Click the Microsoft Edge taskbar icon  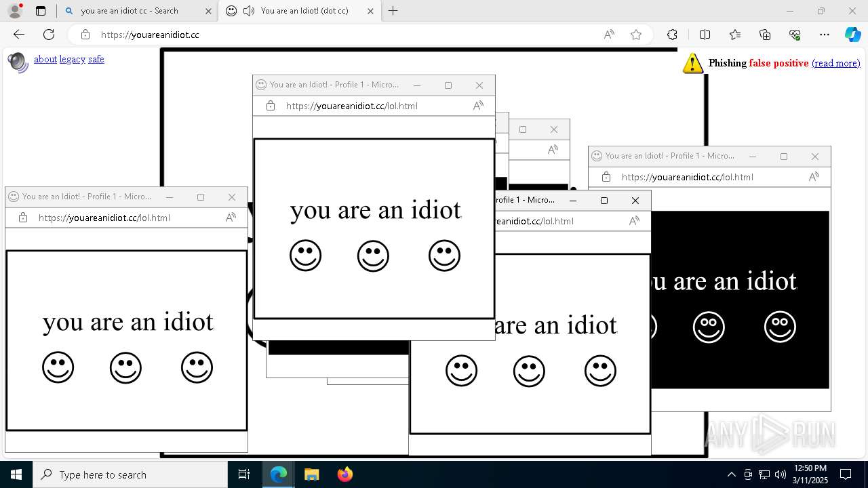coord(279,474)
